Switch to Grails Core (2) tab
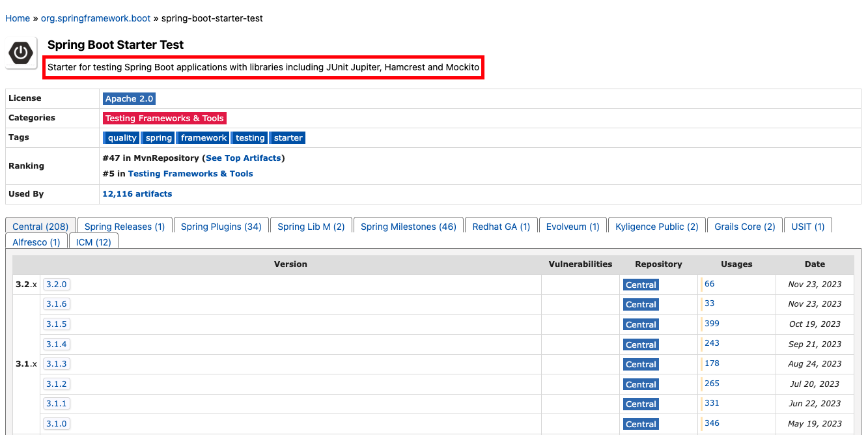The width and height of the screenshot is (868, 435). 745,226
